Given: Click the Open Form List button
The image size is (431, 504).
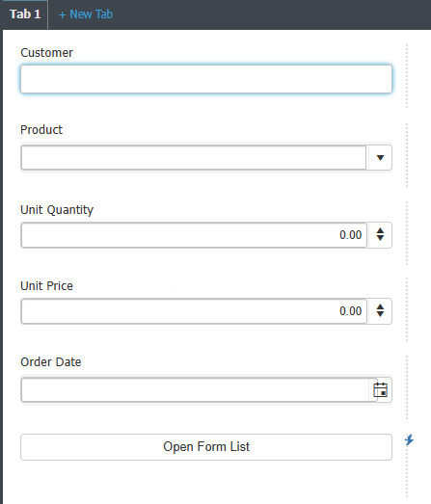Looking at the screenshot, I should (x=206, y=447).
